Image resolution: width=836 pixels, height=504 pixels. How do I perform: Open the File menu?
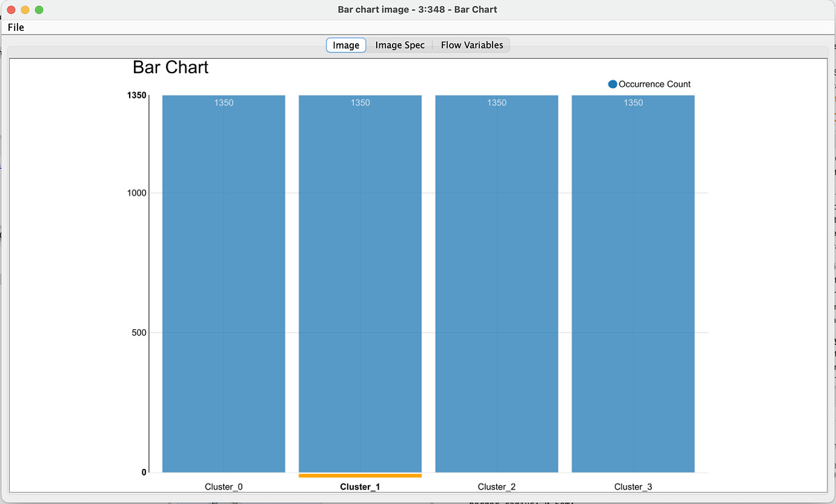[15, 27]
